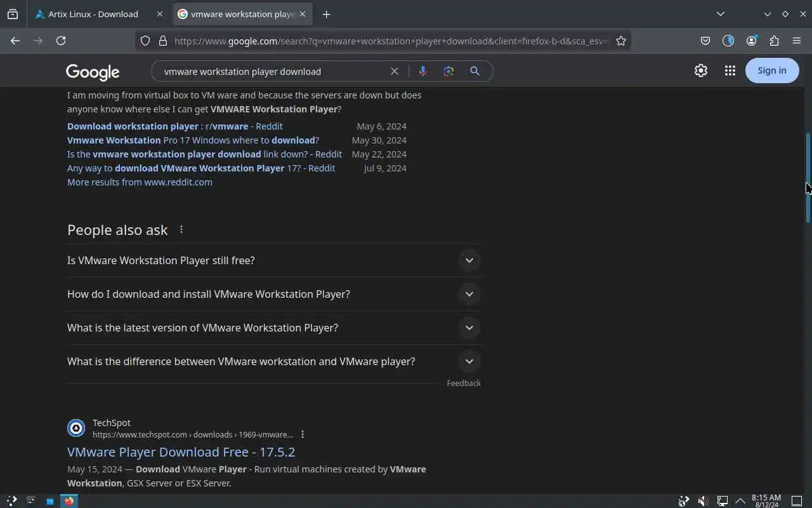Go forward to the next page

point(38,41)
